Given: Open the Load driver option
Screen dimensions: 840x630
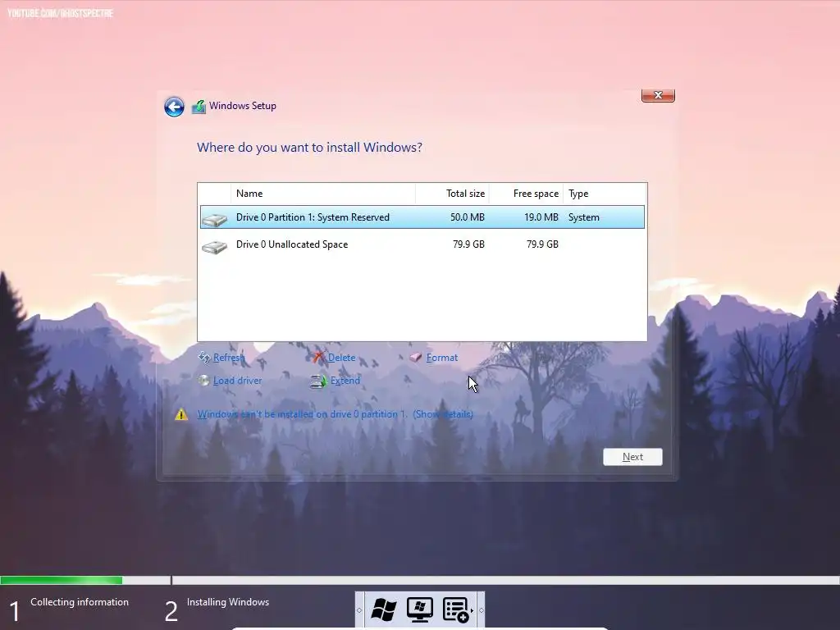Looking at the screenshot, I should click(x=237, y=381).
